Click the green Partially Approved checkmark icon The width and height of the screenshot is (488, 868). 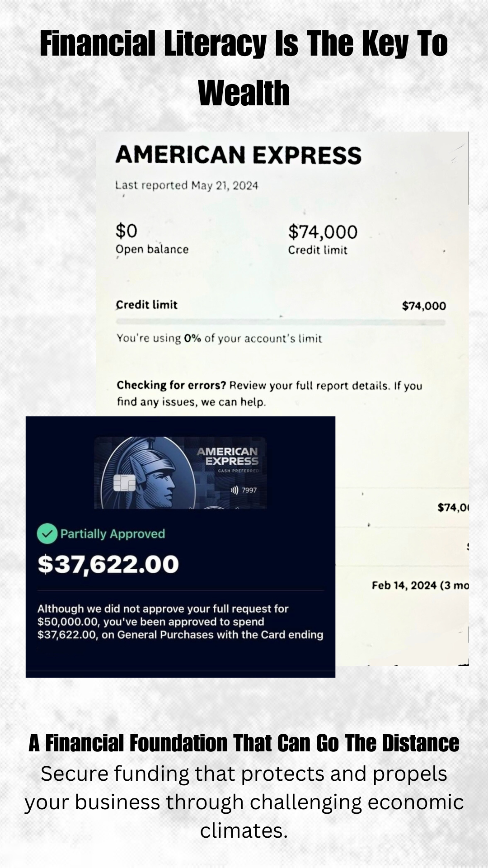click(x=47, y=534)
